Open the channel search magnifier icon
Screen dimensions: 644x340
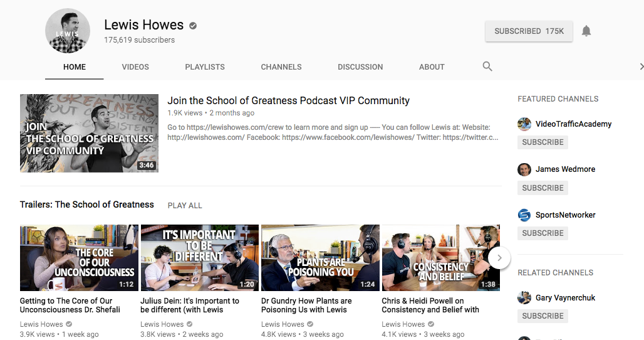pos(487,66)
